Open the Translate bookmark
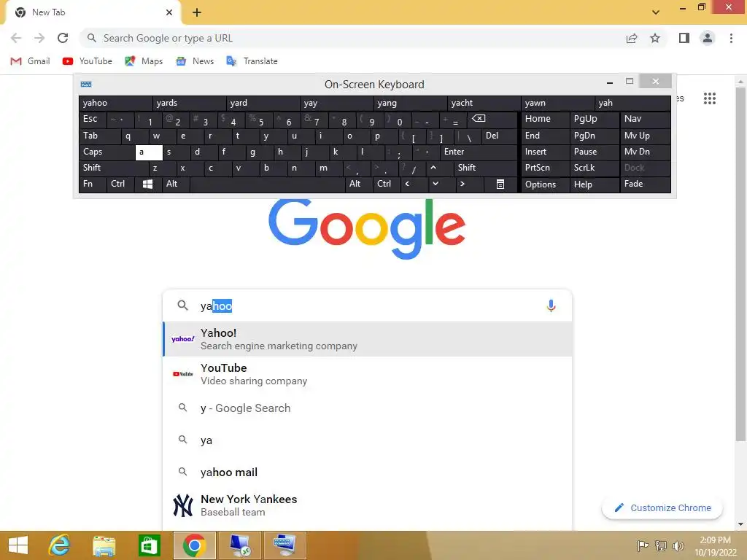 (x=252, y=61)
